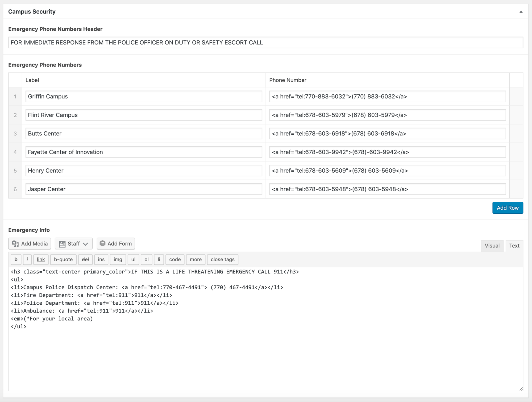
Task: Click the 678-603-5979 phone number field
Action: coord(388,115)
